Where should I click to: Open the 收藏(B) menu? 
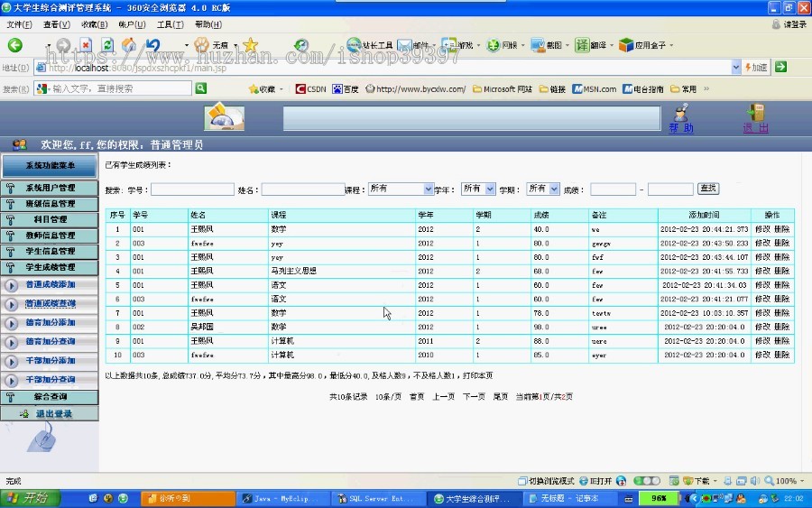point(94,24)
